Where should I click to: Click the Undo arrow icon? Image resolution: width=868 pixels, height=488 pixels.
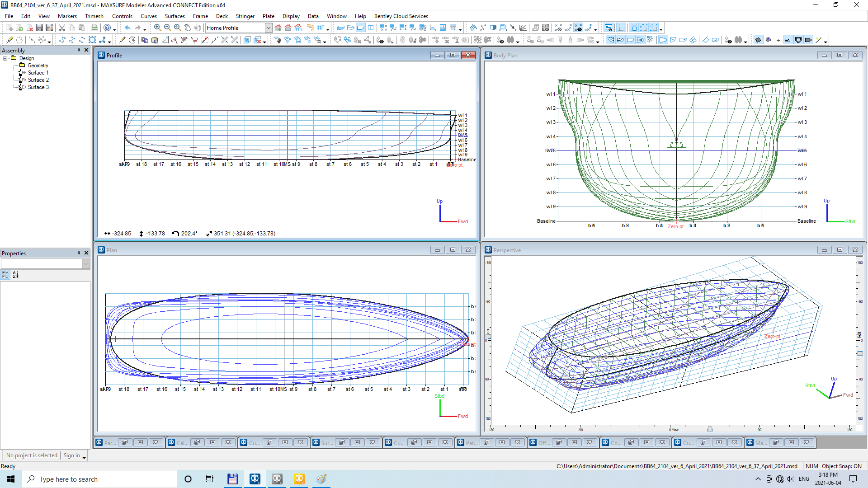(127, 28)
